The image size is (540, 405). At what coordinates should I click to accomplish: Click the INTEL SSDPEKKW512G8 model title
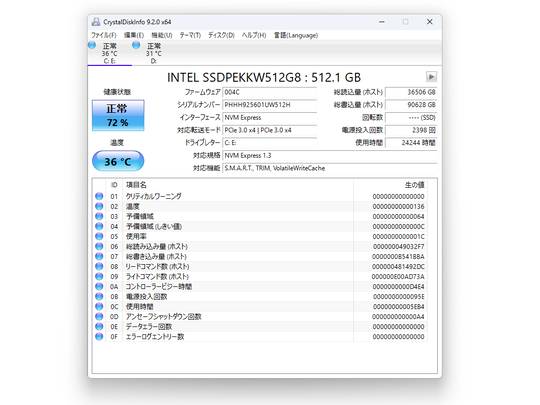coord(264,77)
